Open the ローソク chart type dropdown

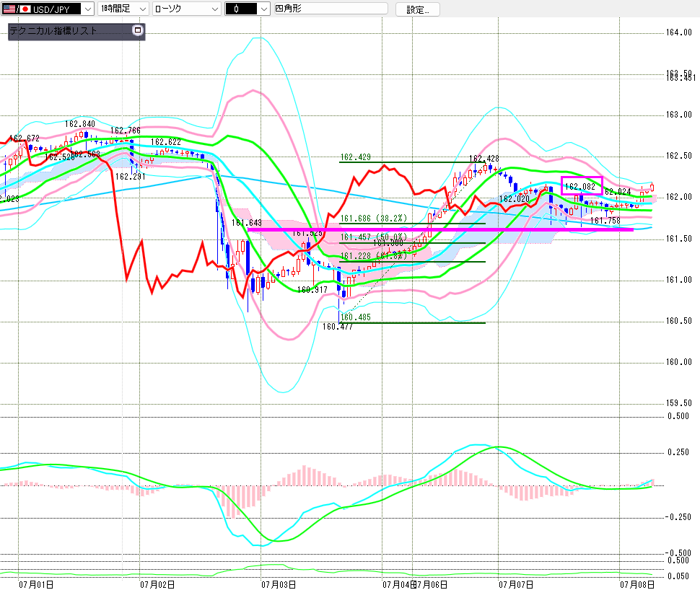point(187,9)
